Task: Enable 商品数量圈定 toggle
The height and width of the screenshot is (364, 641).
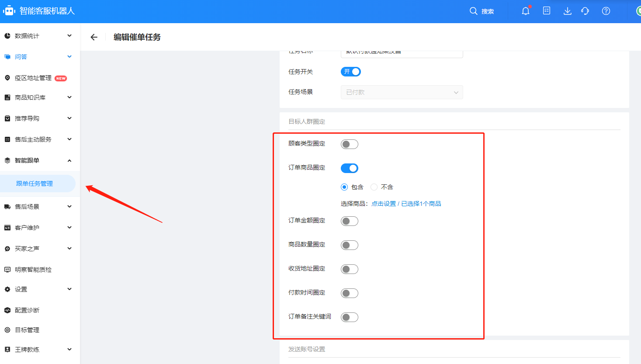Action: (350, 245)
